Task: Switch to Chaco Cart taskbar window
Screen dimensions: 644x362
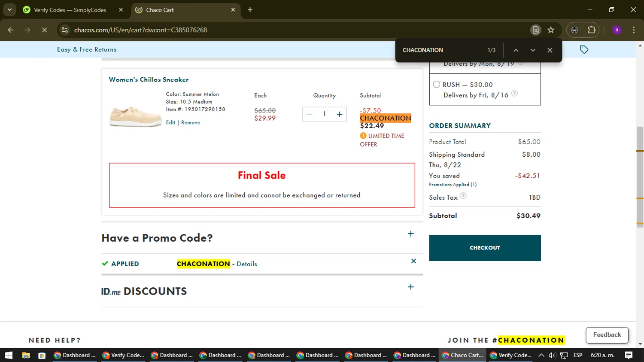Action: [463, 355]
